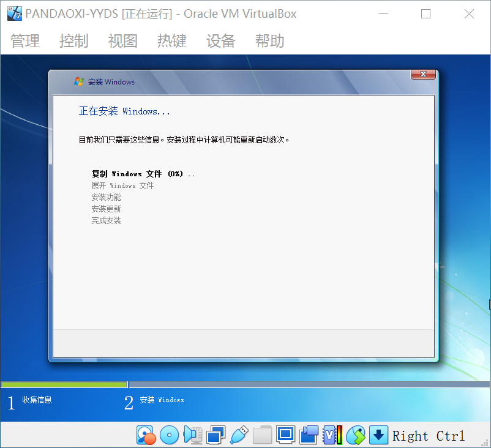Image resolution: width=491 pixels, height=448 pixels.
Task: Click the shared folders status icon
Action: [263, 435]
